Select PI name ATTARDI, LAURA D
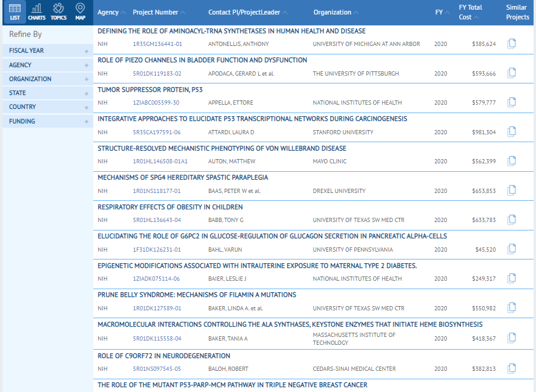 click(x=231, y=132)
